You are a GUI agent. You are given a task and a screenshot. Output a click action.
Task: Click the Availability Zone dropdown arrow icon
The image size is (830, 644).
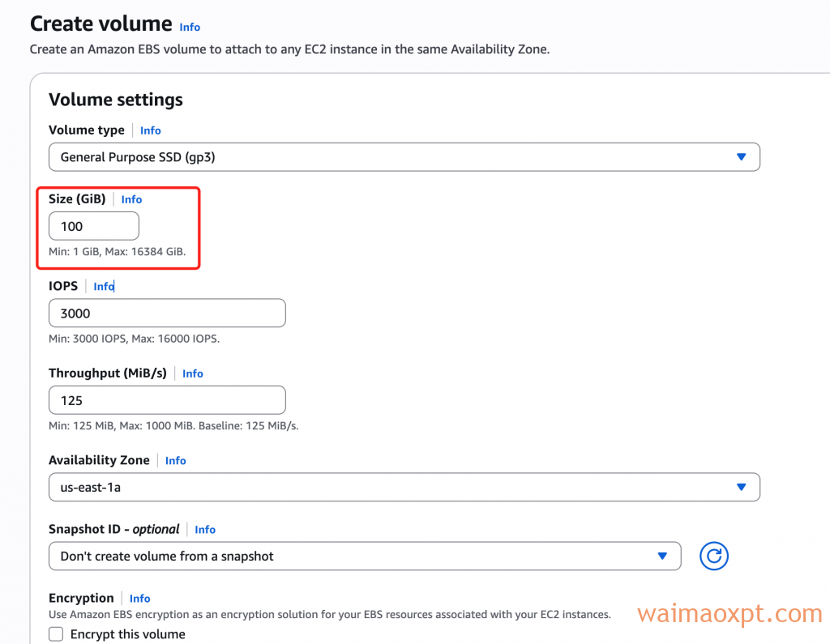point(741,487)
